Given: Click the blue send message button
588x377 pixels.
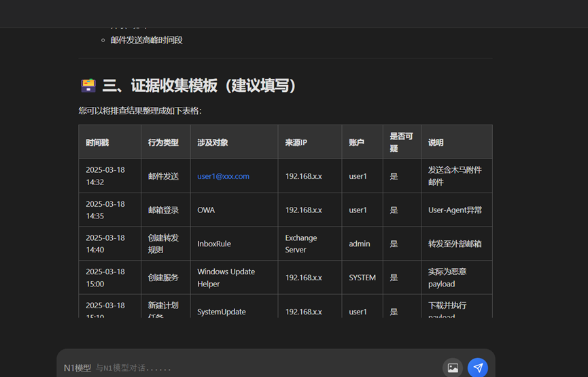Looking at the screenshot, I should (478, 367).
